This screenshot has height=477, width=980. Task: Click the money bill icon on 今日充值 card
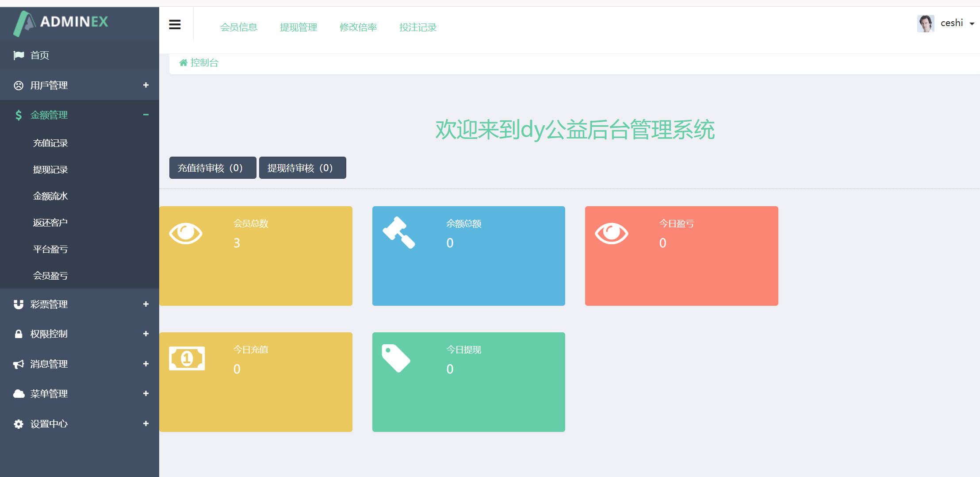click(x=187, y=358)
